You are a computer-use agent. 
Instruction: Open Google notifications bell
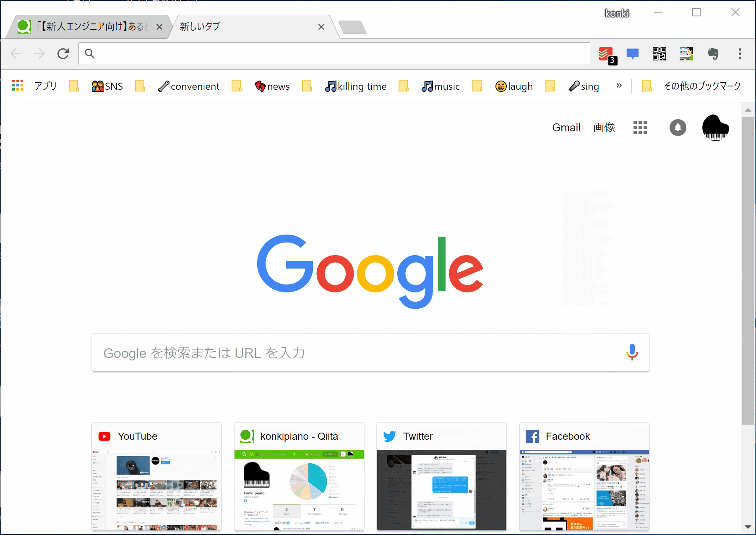tap(678, 128)
